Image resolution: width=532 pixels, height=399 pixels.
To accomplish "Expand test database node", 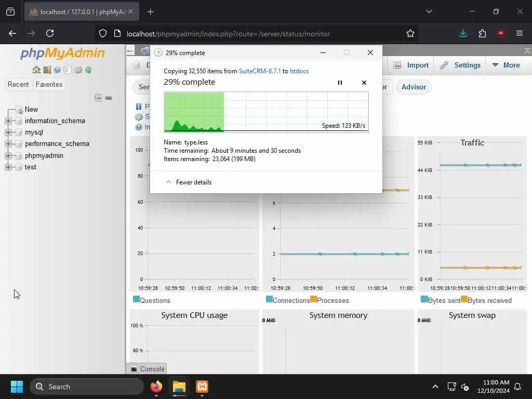I will pos(8,167).
